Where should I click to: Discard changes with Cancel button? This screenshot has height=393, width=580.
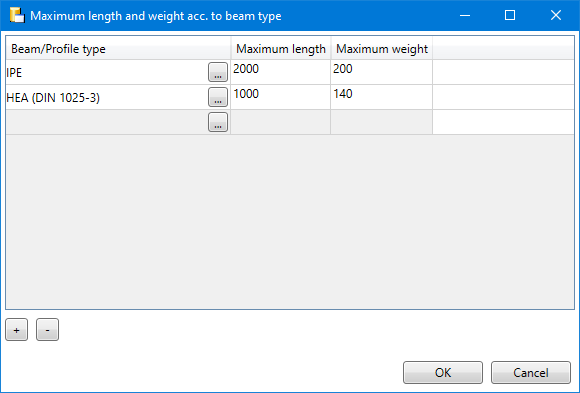click(x=531, y=372)
